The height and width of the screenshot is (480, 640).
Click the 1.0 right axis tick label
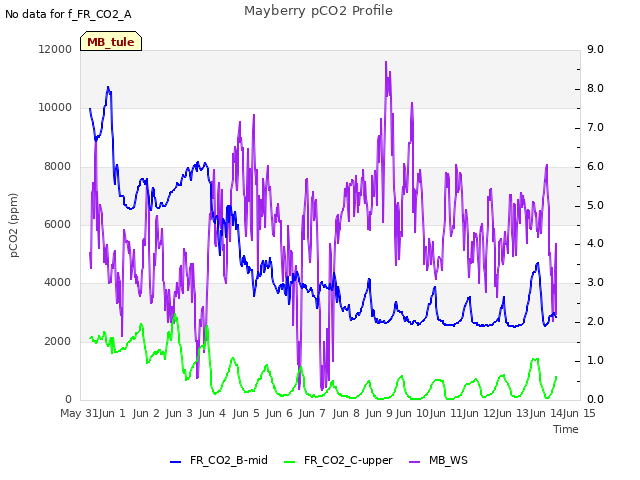[595, 360]
